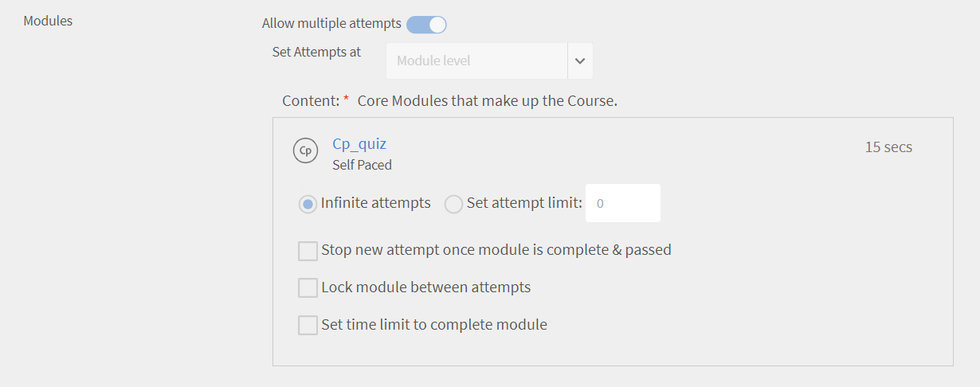Toggle the Allow multiple attempts switch
The height and width of the screenshot is (387, 980).
[426, 25]
